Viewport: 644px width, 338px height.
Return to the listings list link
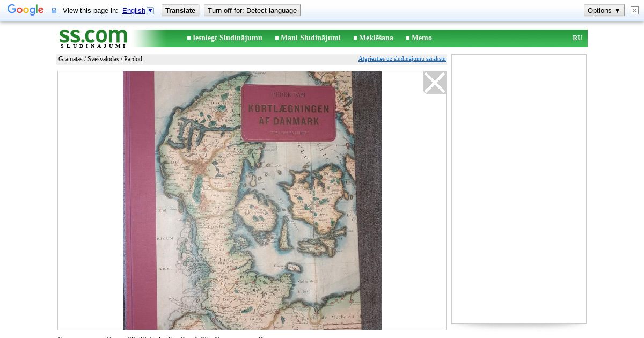(x=402, y=58)
